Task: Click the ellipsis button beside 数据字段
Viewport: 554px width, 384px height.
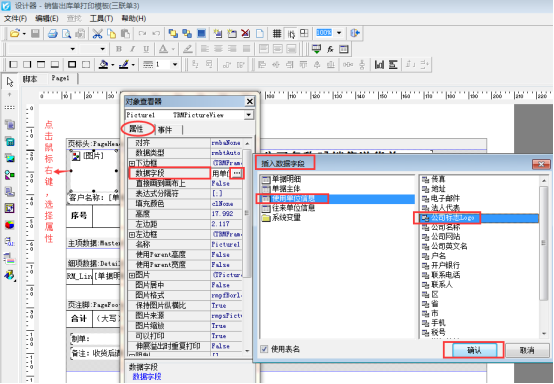Action: pyautogui.click(x=237, y=173)
